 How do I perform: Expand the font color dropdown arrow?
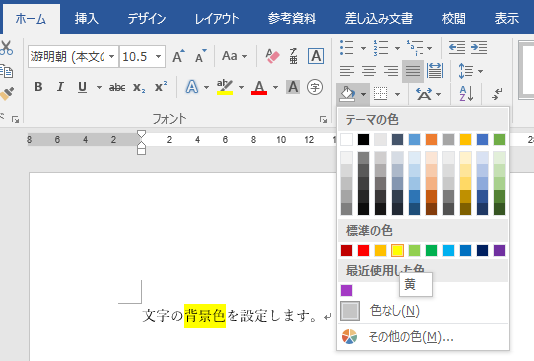click(x=275, y=88)
